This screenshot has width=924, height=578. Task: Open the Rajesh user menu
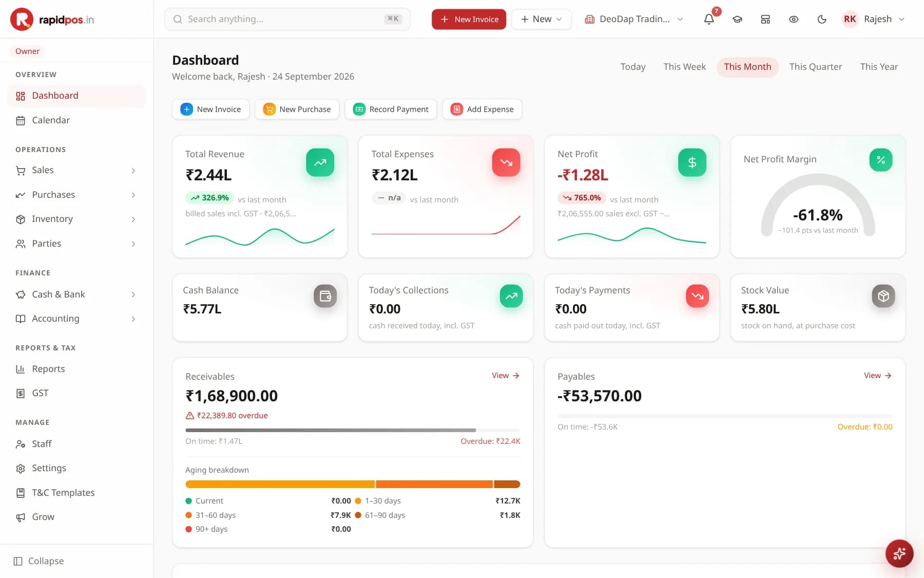click(873, 19)
